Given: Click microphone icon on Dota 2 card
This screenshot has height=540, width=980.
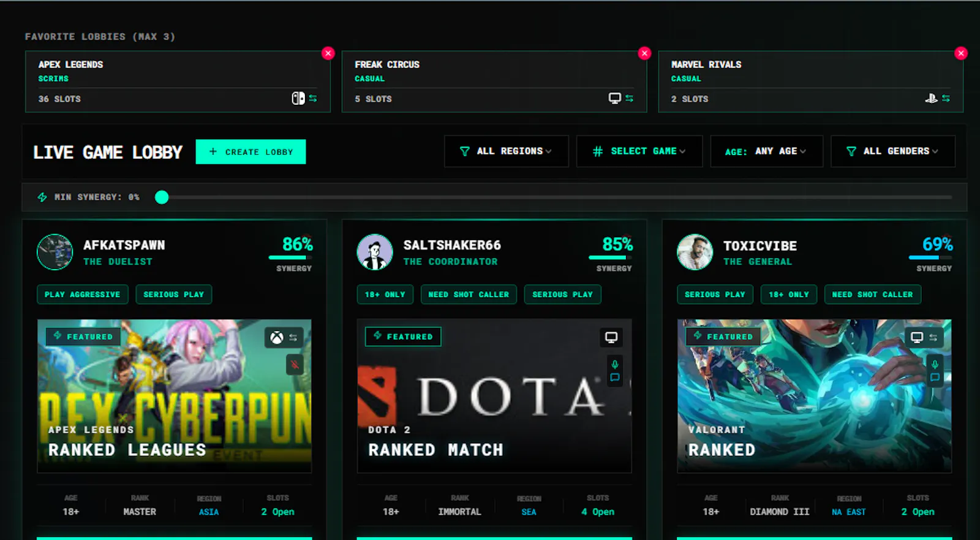Looking at the screenshot, I should point(615,364).
